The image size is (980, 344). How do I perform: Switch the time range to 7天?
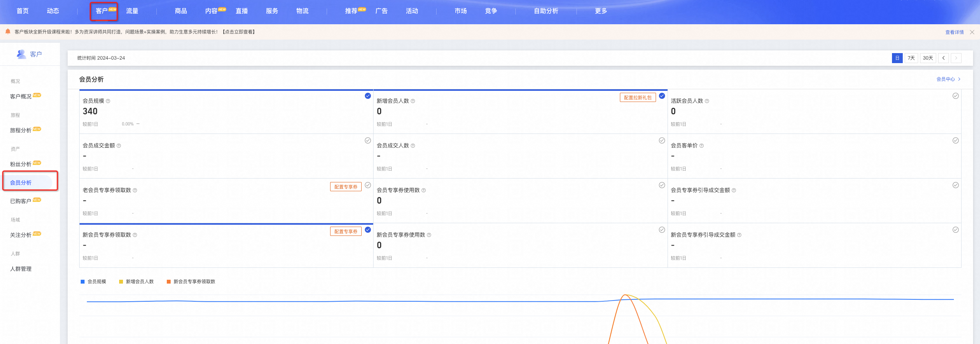point(911,58)
